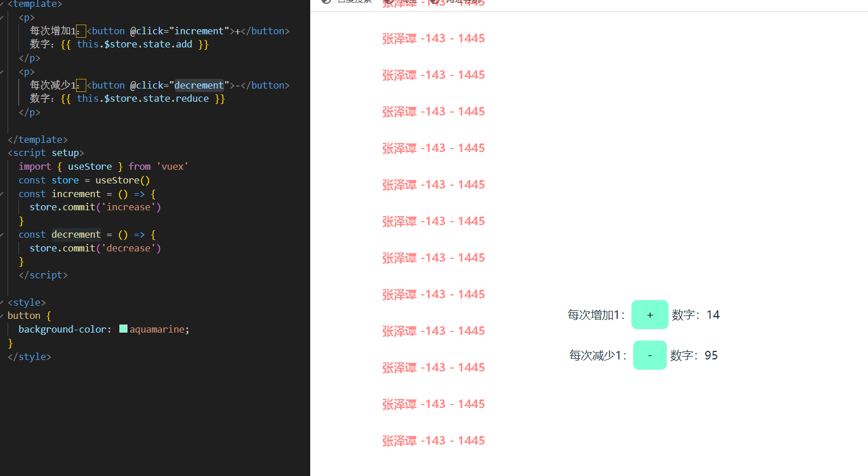The height and width of the screenshot is (476, 868).
Task: Click the '</template>' closing tag
Action: [38, 139]
